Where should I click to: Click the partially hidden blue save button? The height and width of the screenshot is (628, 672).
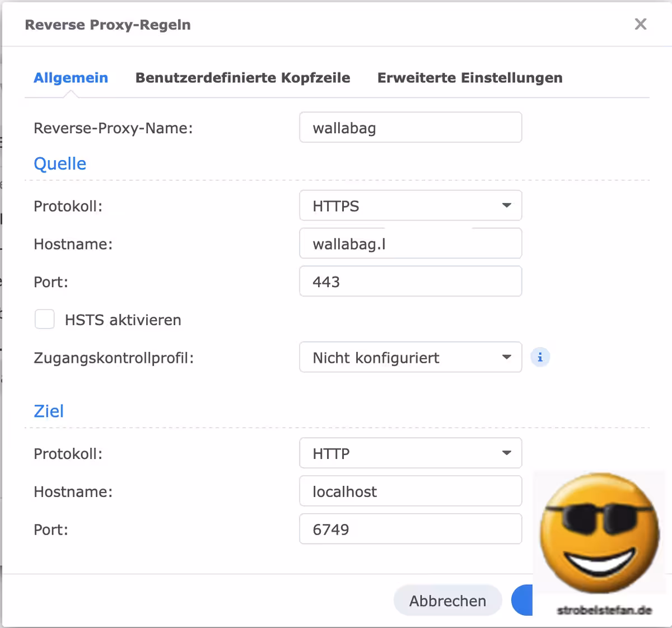coord(522,601)
